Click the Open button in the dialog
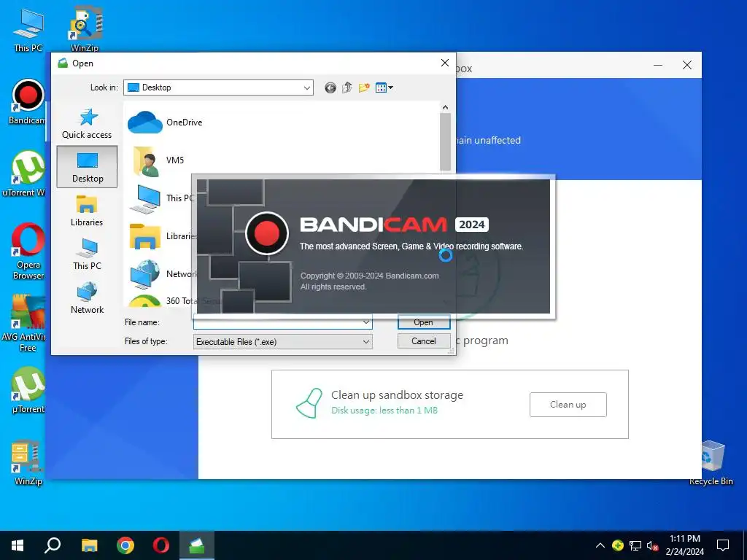The image size is (747, 560). 424,322
